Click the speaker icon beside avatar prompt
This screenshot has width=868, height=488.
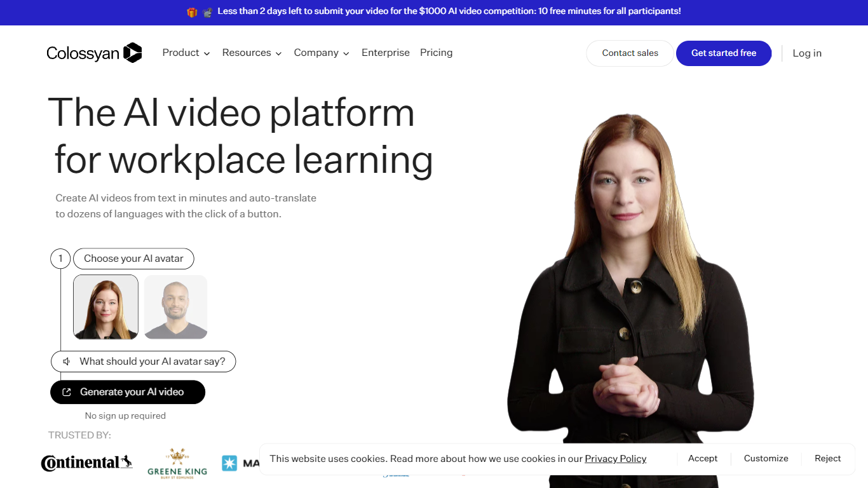click(66, 362)
